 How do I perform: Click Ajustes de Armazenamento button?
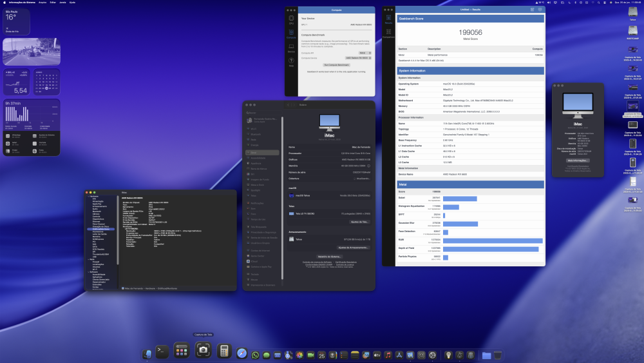(x=353, y=248)
